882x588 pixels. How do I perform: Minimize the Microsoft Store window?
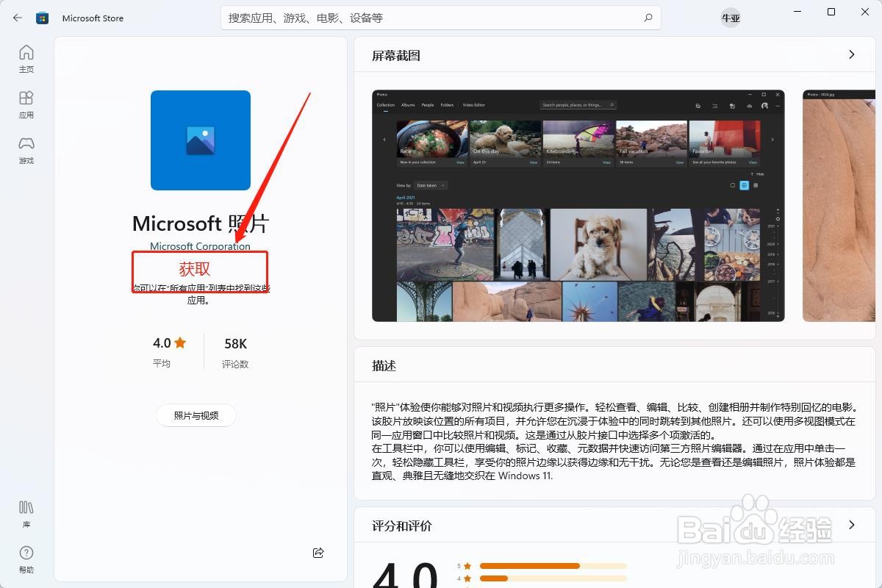tap(797, 12)
